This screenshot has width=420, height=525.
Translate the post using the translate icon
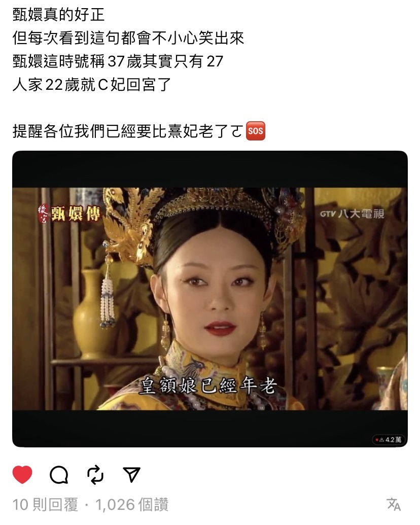394,504
